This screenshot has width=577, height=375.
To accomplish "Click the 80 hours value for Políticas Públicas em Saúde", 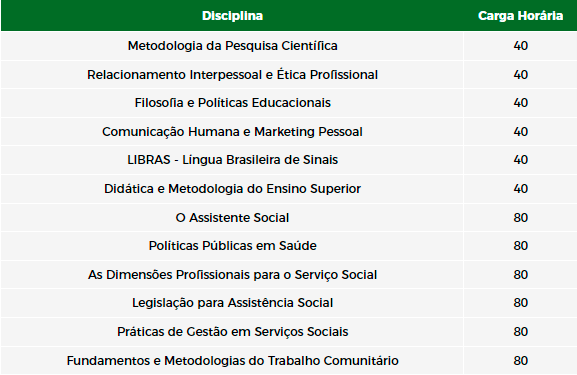I will tap(520, 246).
